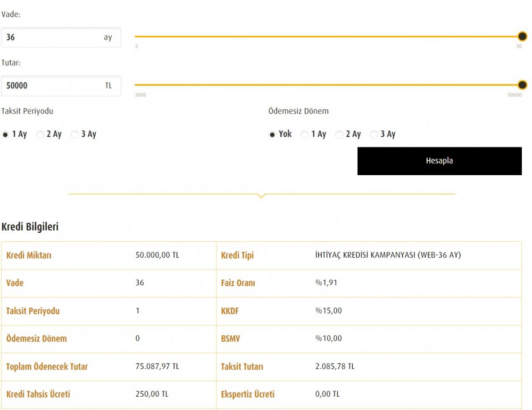Click the Kredi Bilgileri heading

(30, 227)
